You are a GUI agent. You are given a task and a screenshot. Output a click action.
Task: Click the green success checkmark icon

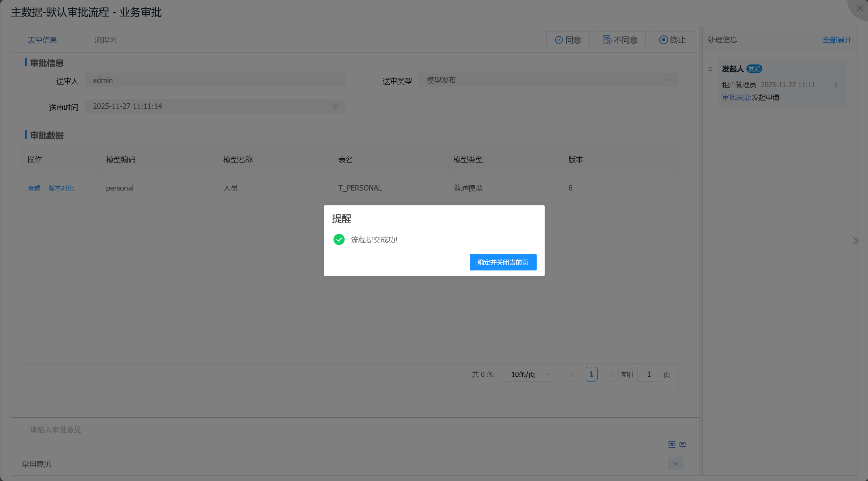tap(339, 240)
